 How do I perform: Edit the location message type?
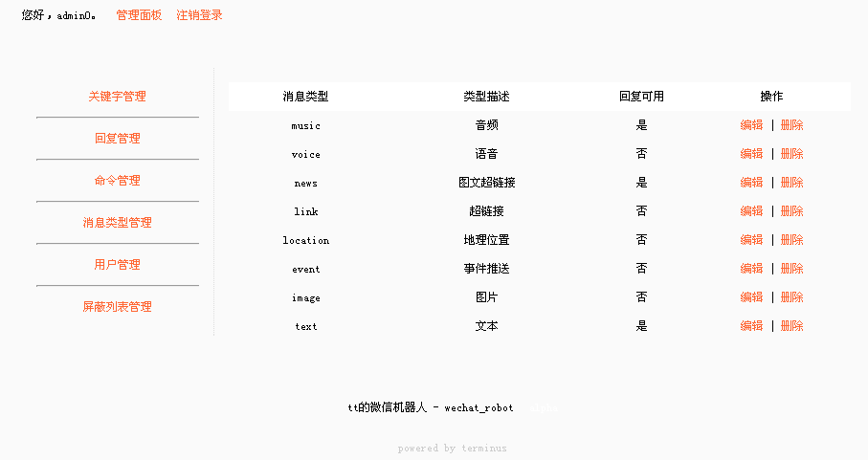[751, 240]
